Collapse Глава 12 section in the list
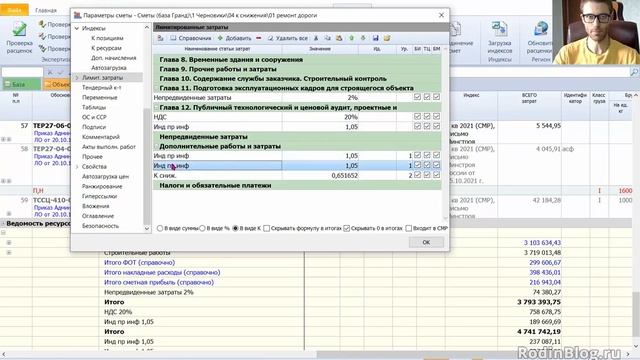 coord(156,107)
